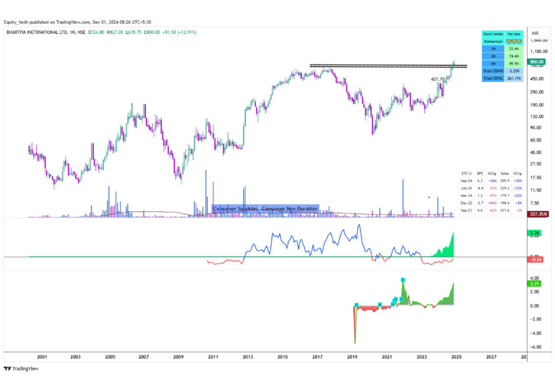Click the 'H' marker atop the 2022 indicator peak

point(403,280)
